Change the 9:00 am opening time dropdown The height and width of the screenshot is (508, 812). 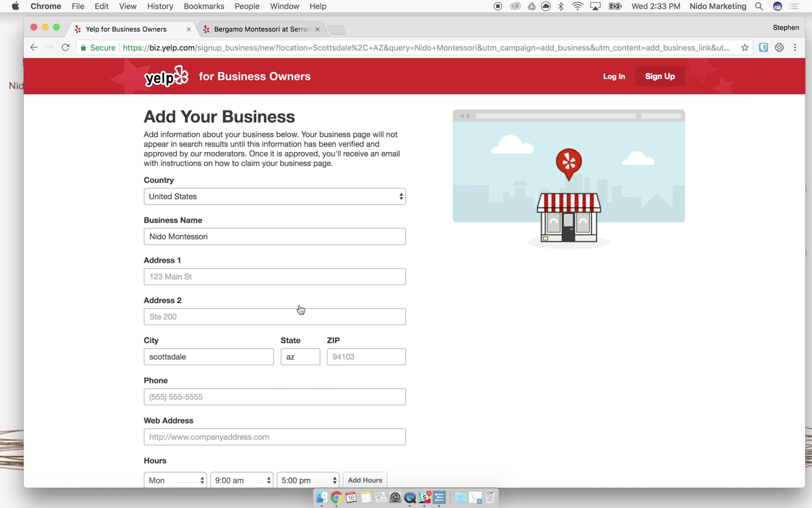[242, 480]
